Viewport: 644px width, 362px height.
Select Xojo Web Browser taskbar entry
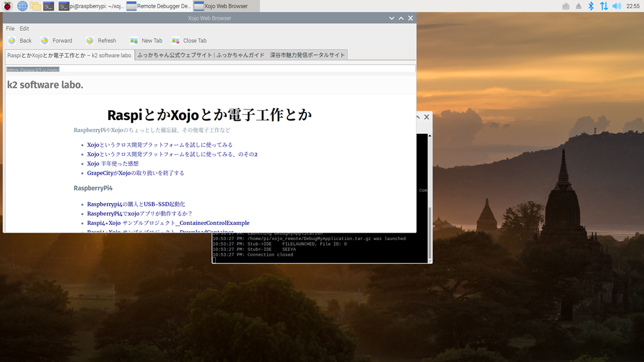(226, 6)
